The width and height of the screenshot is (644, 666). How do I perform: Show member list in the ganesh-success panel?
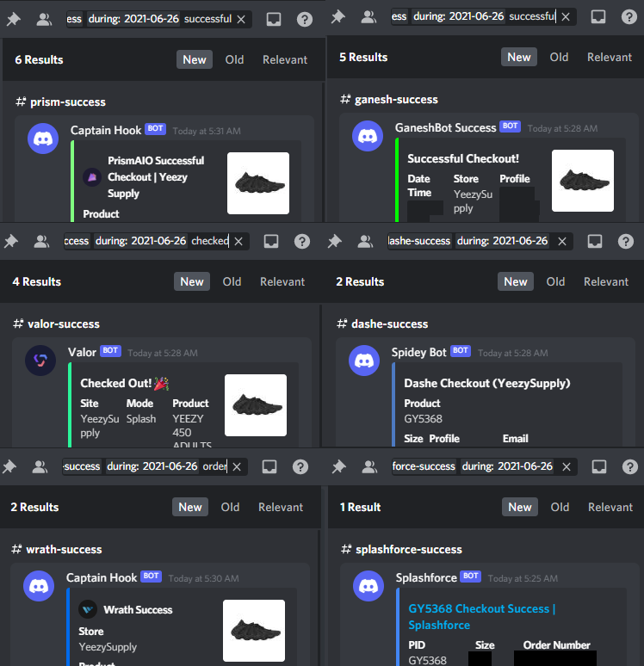pyautogui.click(x=368, y=16)
